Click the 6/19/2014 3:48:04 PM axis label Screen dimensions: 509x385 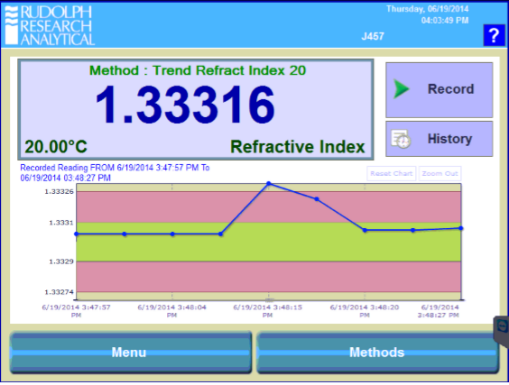tap(172, 311)
